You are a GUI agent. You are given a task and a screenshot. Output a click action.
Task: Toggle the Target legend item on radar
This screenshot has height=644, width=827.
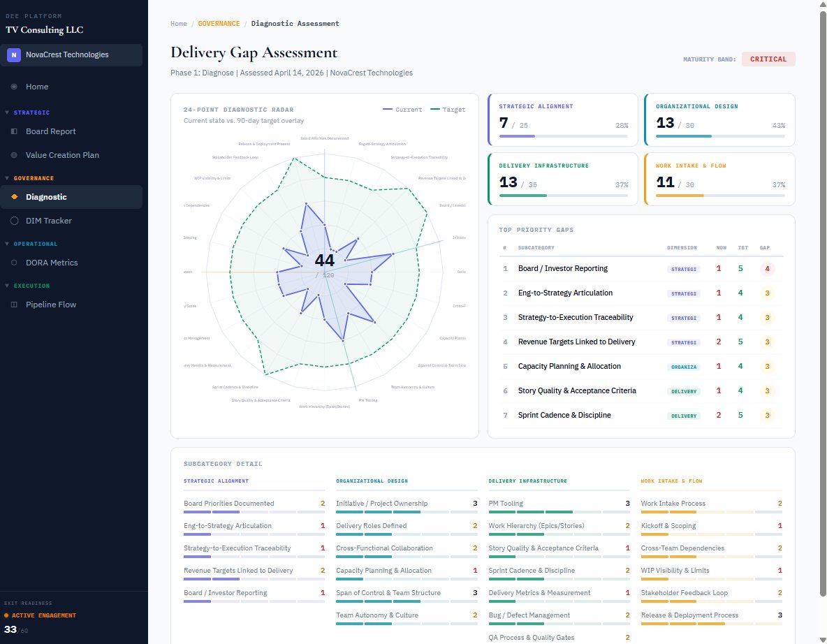click(x=448, y=110)
